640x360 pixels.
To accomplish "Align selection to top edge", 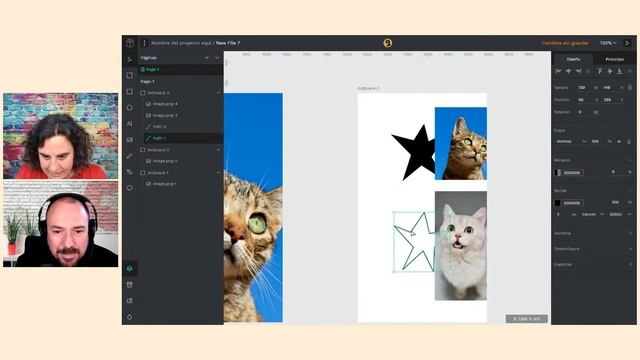I will pos(600,71).
